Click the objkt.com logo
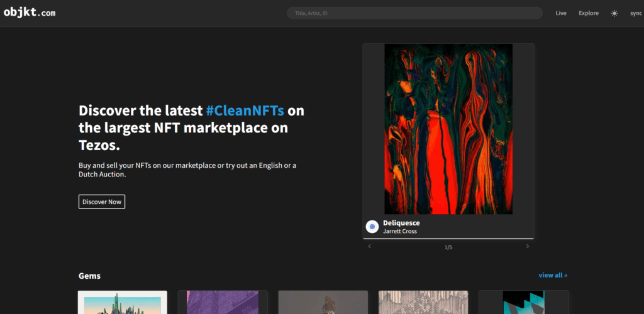Screen dimensions: 644x314 [29, 13]
